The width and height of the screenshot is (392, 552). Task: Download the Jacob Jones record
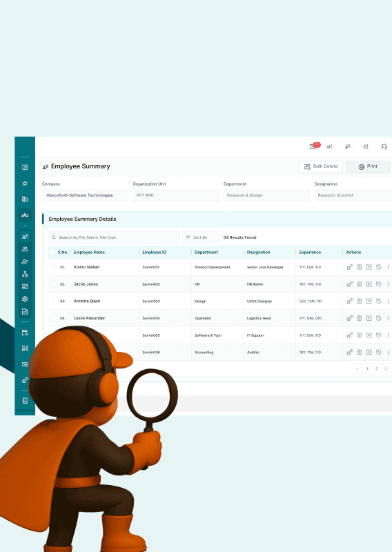click(369, 284)
